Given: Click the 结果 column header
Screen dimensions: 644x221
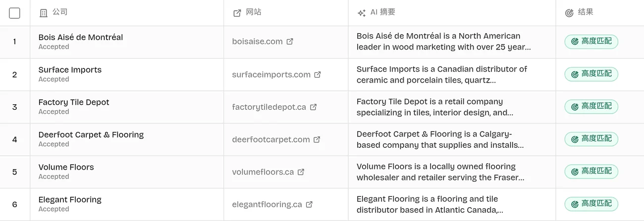Looking at the screenshot, I should click(x=586, y=12).
